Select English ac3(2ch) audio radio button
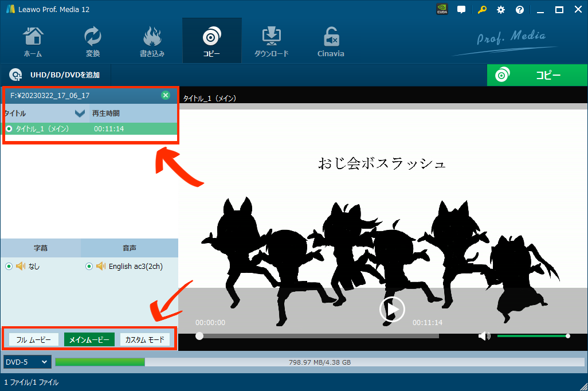Screen dimensions: 588x391 89,266
